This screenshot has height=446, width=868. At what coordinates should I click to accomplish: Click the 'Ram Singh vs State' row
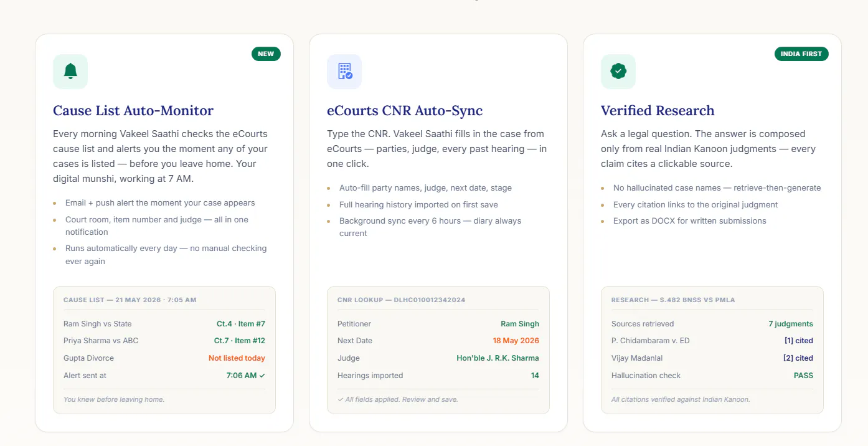(x=164, y=324)
